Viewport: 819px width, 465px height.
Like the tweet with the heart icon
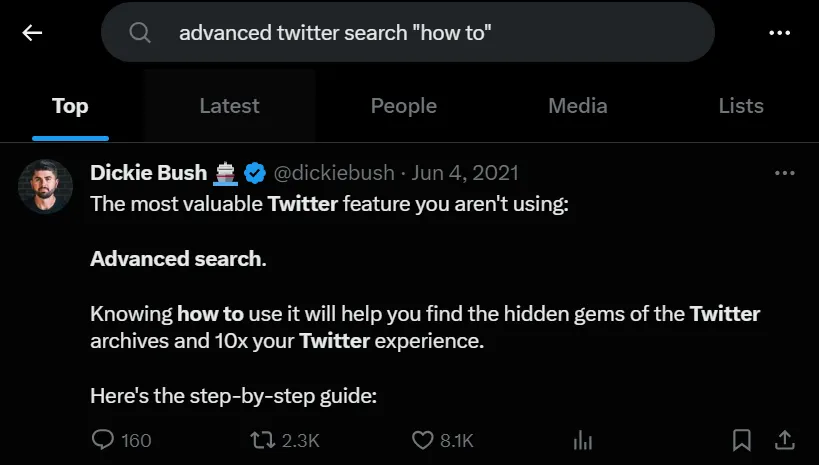(423, 440)
